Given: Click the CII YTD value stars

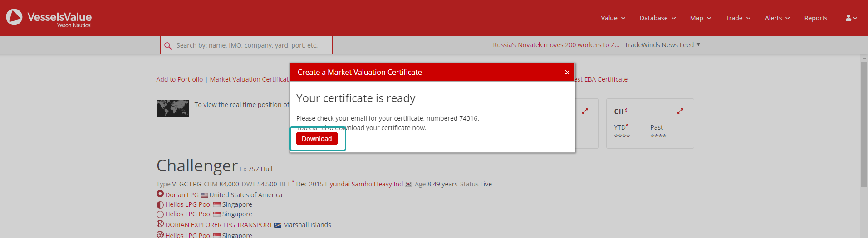Looking at the screenshot, I should point(622,136).
